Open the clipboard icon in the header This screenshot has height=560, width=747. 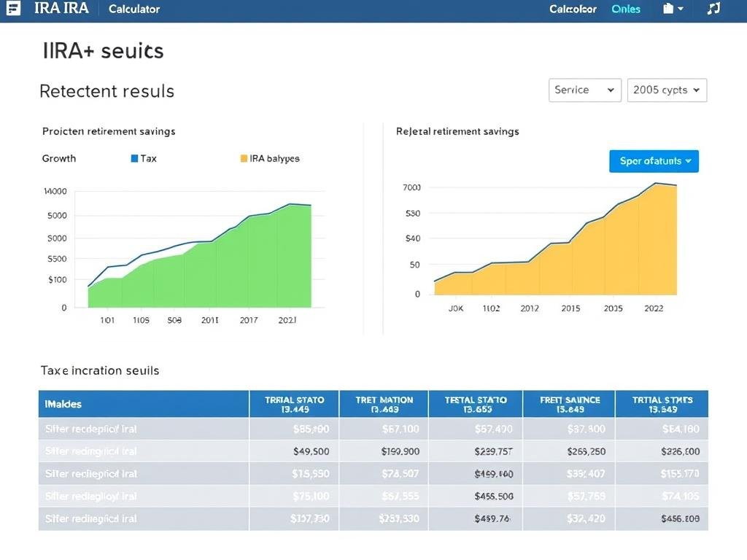coord(667,9)
